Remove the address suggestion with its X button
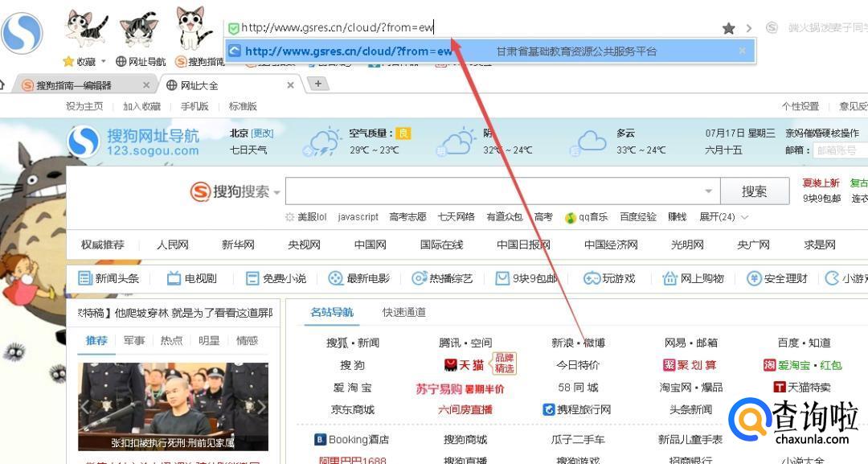Image resolution: width=868 pixels, height=464 pixels. tap(743, 51)
